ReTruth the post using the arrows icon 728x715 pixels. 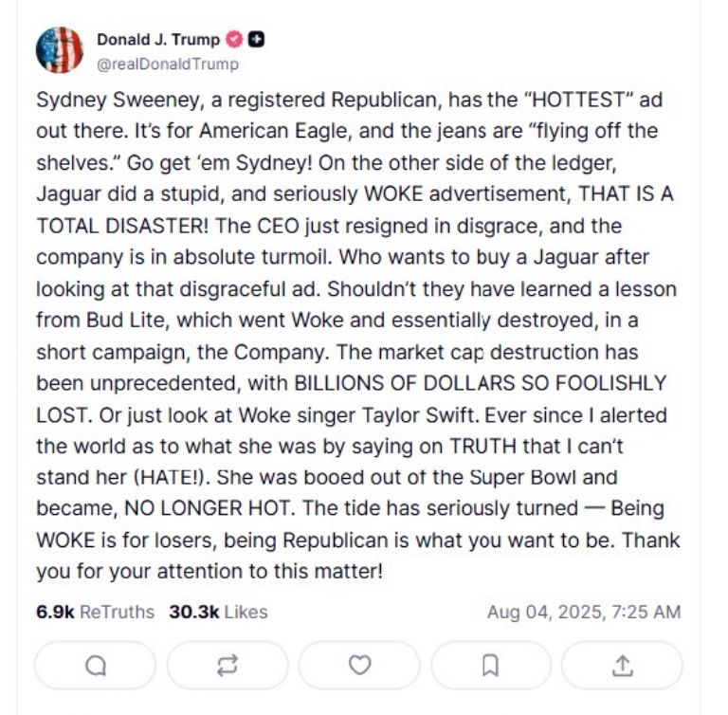[x=227, y=666]
